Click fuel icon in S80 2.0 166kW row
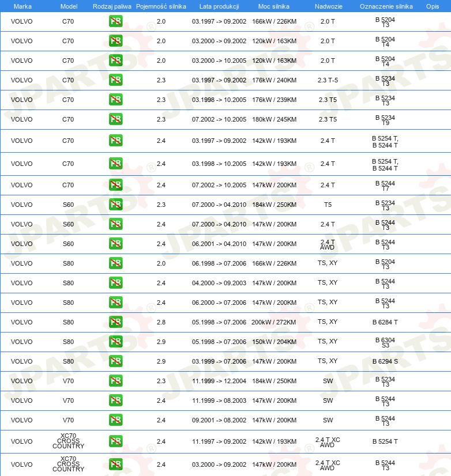This screenshot has height=476, width=451. point(115,263)
